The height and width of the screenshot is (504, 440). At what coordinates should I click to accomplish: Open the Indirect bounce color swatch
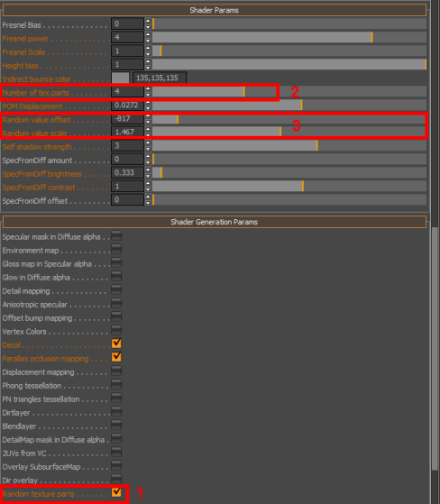click(x=120, y=78)
